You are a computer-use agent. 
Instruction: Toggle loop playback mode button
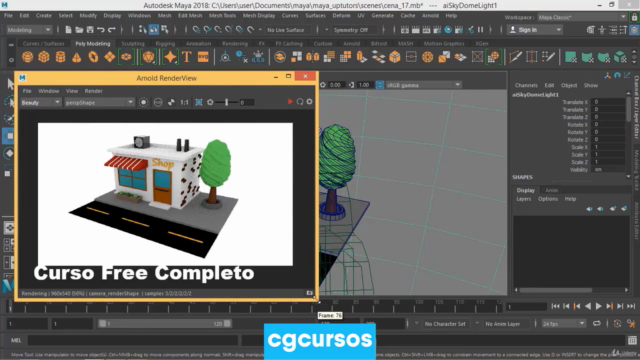pos(597,324)
